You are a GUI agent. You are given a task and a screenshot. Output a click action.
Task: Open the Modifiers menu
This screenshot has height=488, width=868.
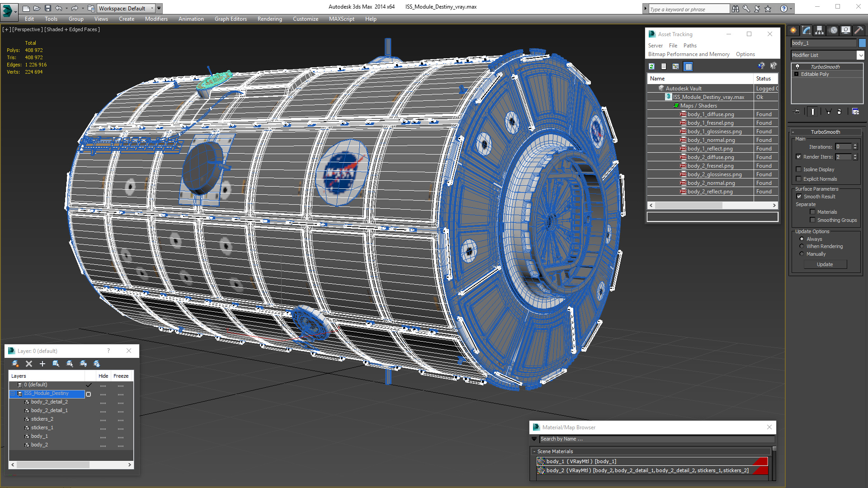pyautogui.click(x=156, y=19)
